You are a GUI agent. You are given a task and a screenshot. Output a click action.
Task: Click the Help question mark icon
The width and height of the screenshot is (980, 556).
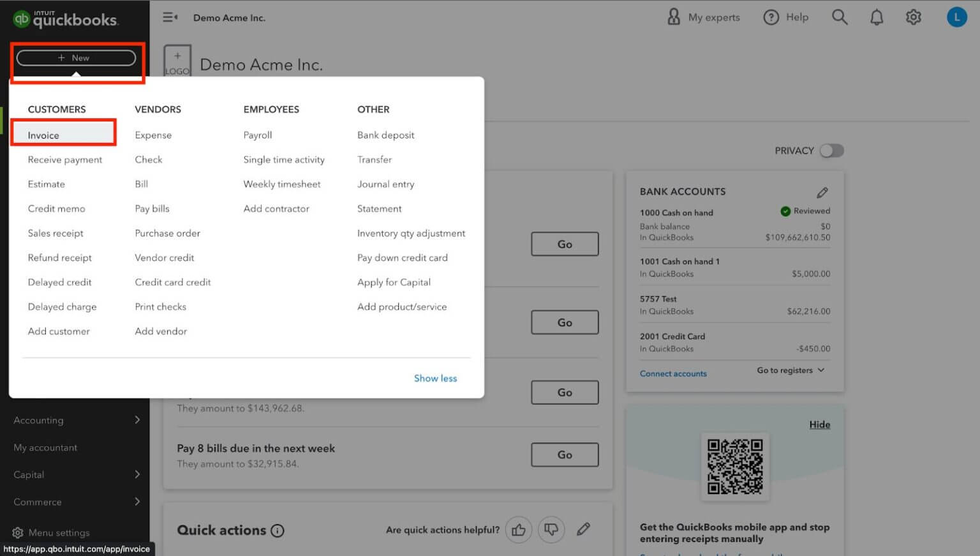coord(771,17)
